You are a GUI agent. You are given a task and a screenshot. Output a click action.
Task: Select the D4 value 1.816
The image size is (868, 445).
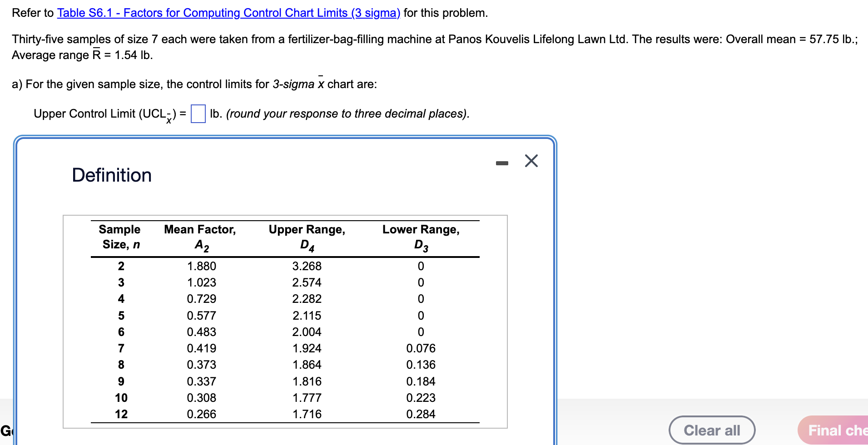pos(307,381)
